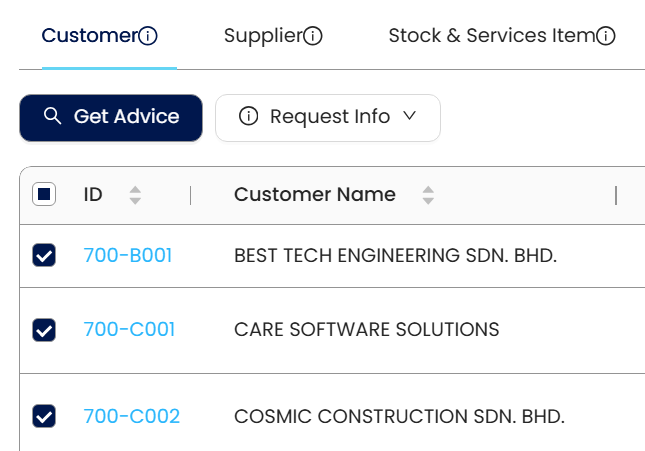The image size is (645, 451).
Task: Click the info icon in Request Info
Action: tap(249, 117)
